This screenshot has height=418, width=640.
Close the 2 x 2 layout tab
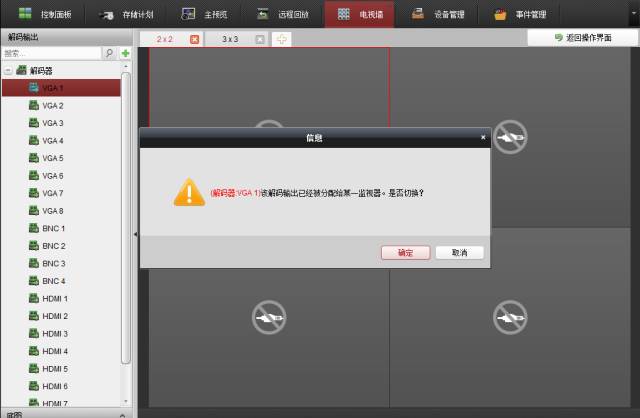[194, 39]
